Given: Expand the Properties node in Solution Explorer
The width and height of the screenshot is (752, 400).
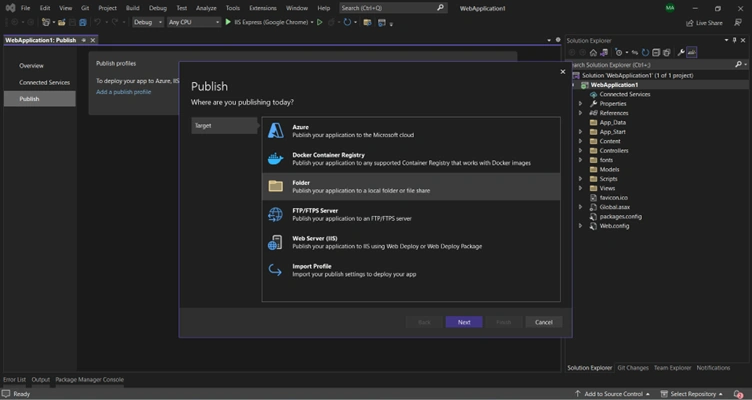Looking at the screenshot, I should click(580, 104).
